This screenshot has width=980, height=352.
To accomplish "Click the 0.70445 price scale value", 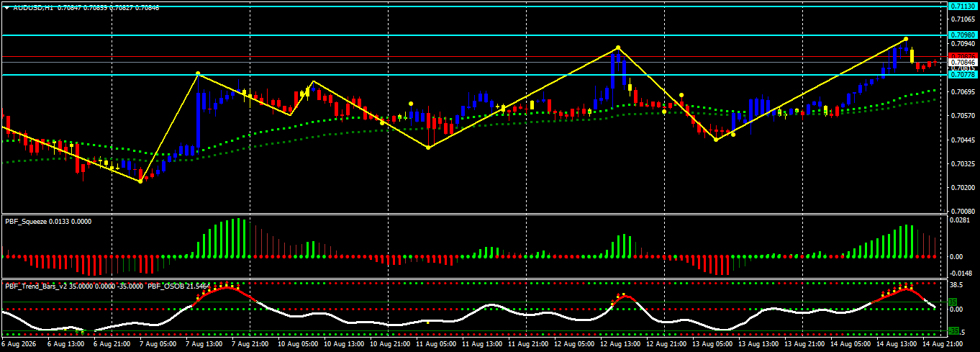I will 963,140.
